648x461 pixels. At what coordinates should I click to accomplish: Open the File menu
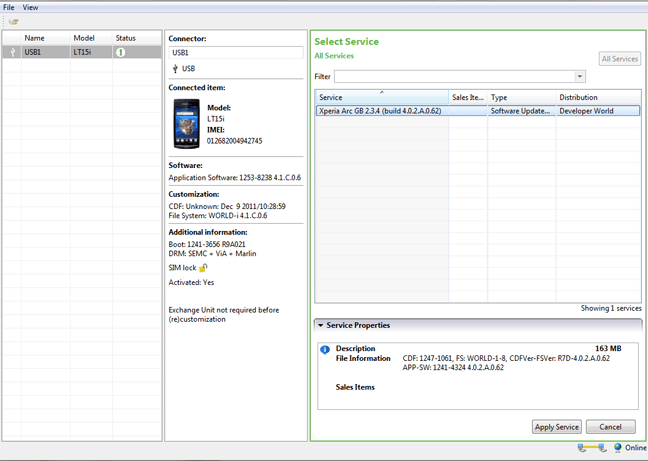coord(9,7)
